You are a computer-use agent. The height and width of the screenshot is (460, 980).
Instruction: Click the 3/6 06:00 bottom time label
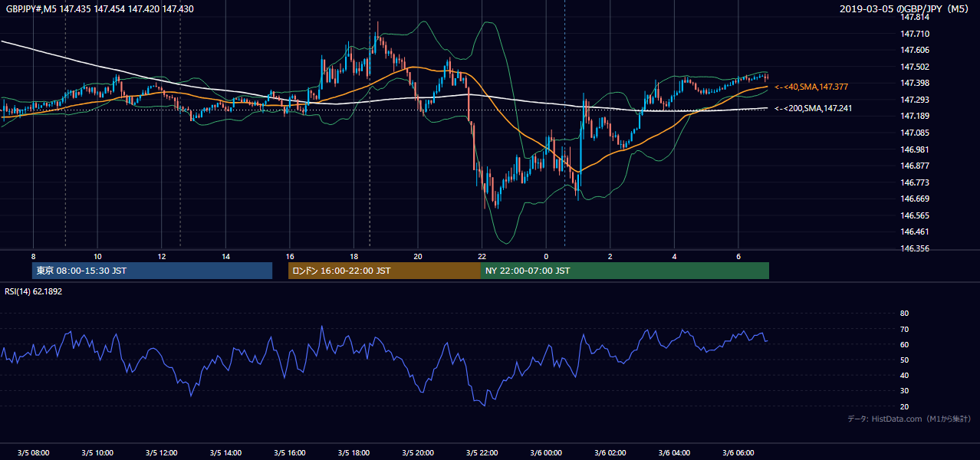tap(738, 452)
